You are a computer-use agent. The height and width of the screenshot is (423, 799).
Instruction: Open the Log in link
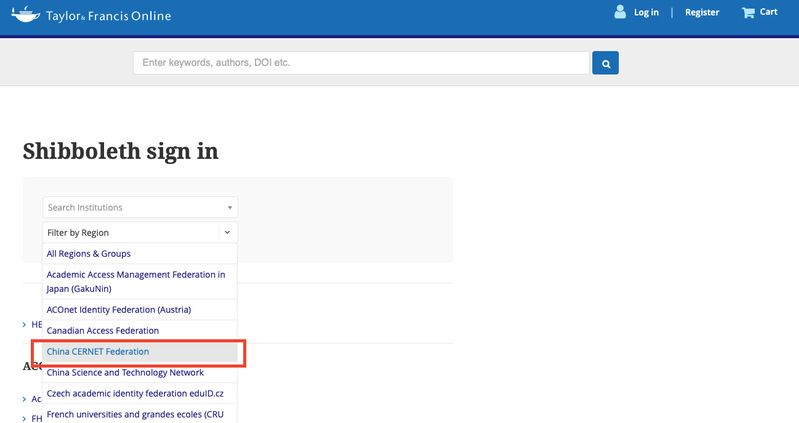coord(646,12)
